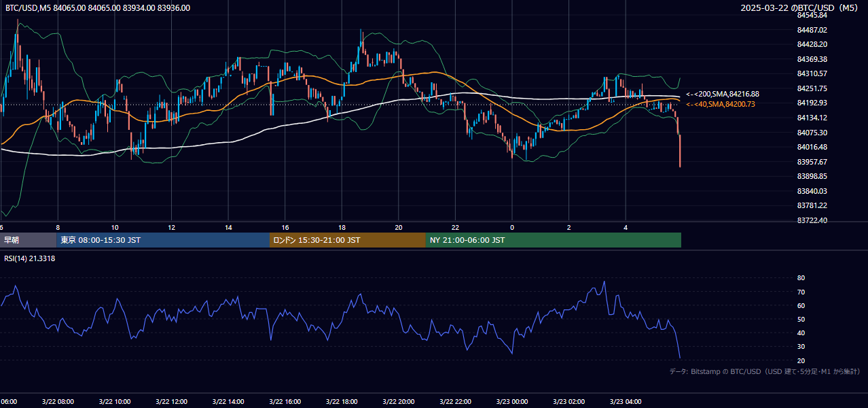The width and height of the screenshot is (868, 408).
Task: Click the 3/23 00:00 date label
Action: click(x=511, y=402)
